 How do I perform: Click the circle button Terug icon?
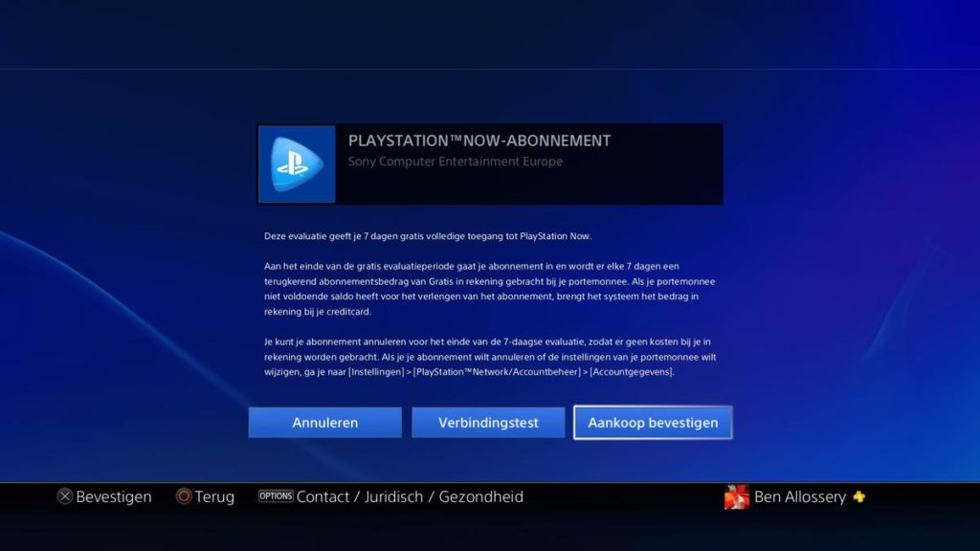[x=184, y=496]
